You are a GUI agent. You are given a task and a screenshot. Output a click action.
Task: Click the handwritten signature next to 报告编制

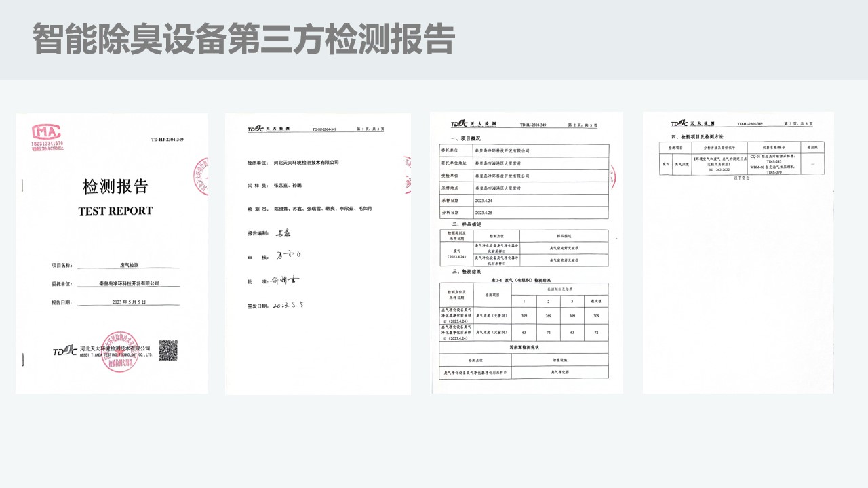point(283,233)
